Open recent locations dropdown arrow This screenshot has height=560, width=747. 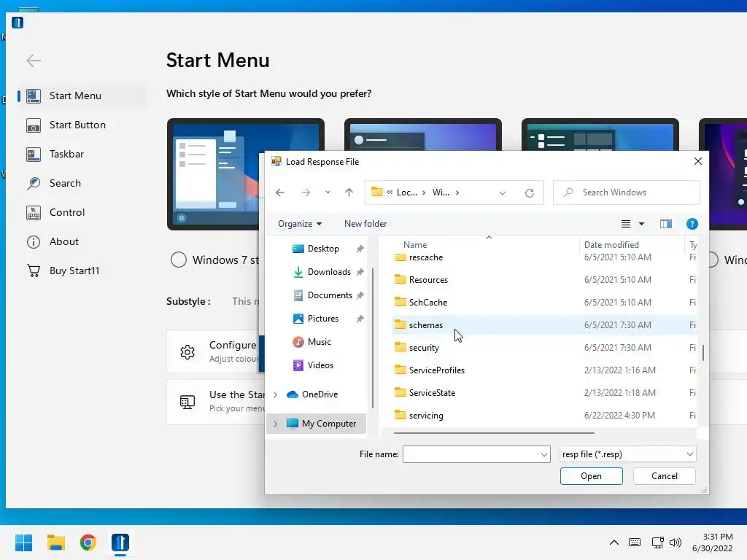pos(328,192)
